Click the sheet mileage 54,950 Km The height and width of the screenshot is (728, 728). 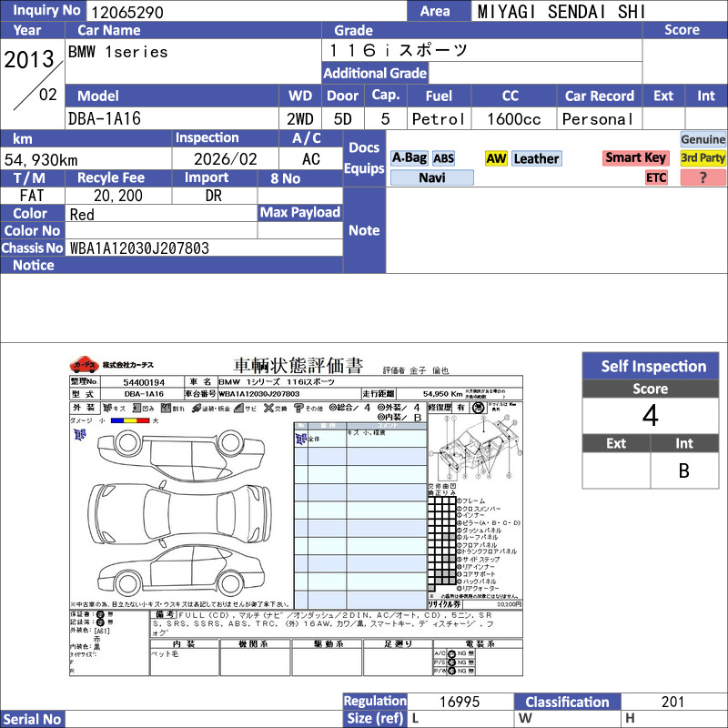[442, 394]
